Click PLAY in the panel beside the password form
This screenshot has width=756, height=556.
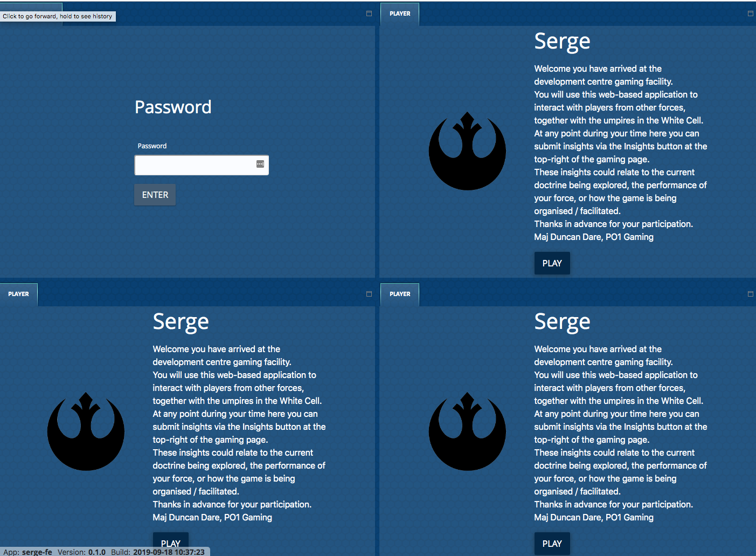click(x=552, y=263)
